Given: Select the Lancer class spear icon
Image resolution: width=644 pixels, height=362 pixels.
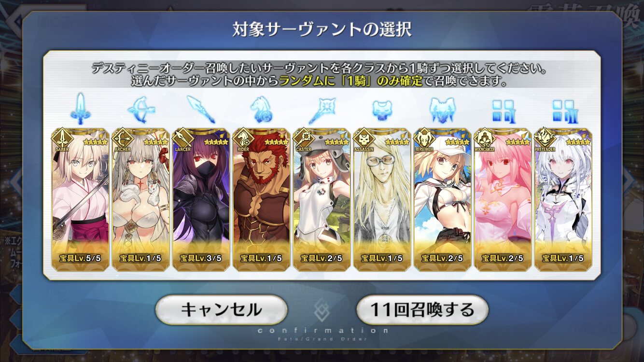Looking at the screenshot, I should (x=200, y=110).
